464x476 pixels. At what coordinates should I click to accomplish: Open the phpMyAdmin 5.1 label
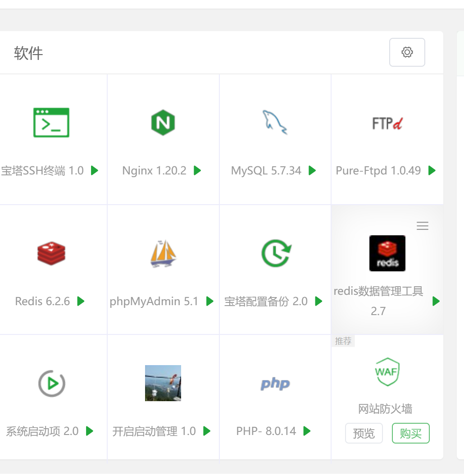coord(154,302)
